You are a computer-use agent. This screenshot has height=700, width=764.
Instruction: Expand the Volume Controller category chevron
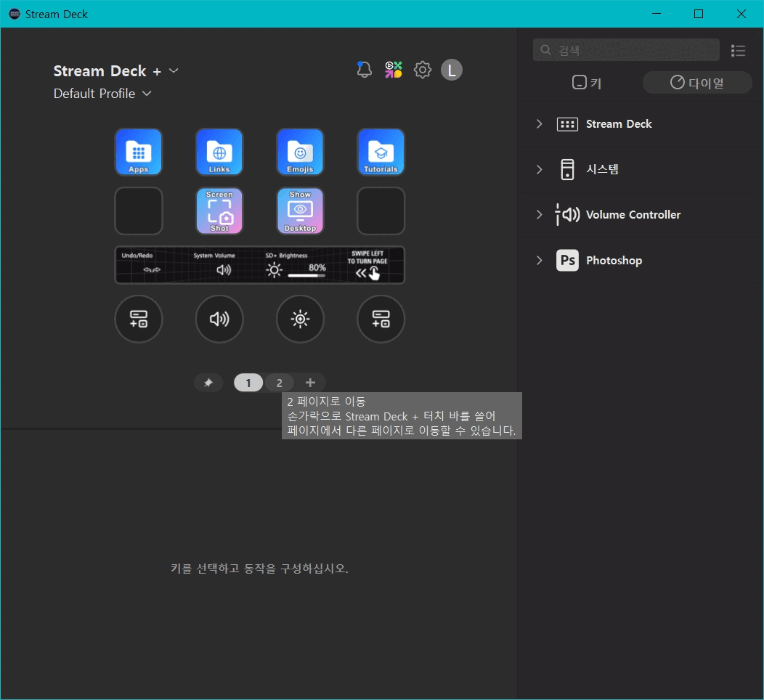coord(539,215)
